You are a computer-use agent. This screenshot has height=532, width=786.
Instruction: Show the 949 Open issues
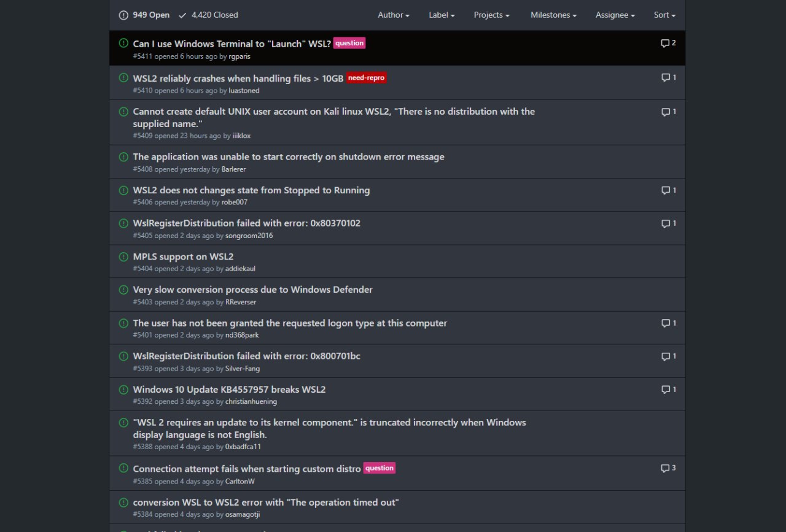pyautogui.click(x=144, y=15)
